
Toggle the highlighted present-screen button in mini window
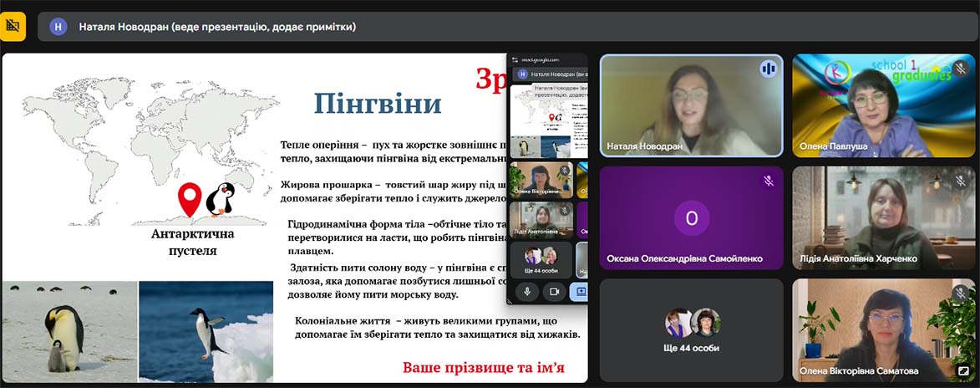580,291
